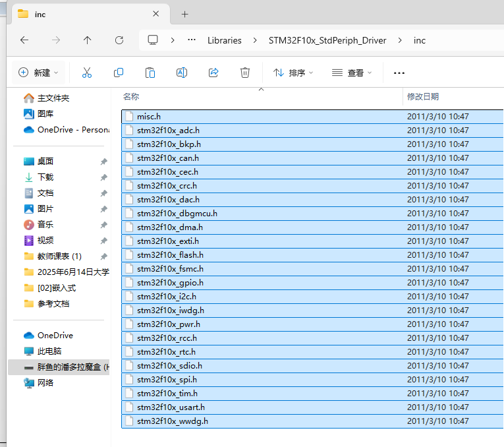Screen dimensions: 504x447
Task: Go up one folder level
Action: 87,40
